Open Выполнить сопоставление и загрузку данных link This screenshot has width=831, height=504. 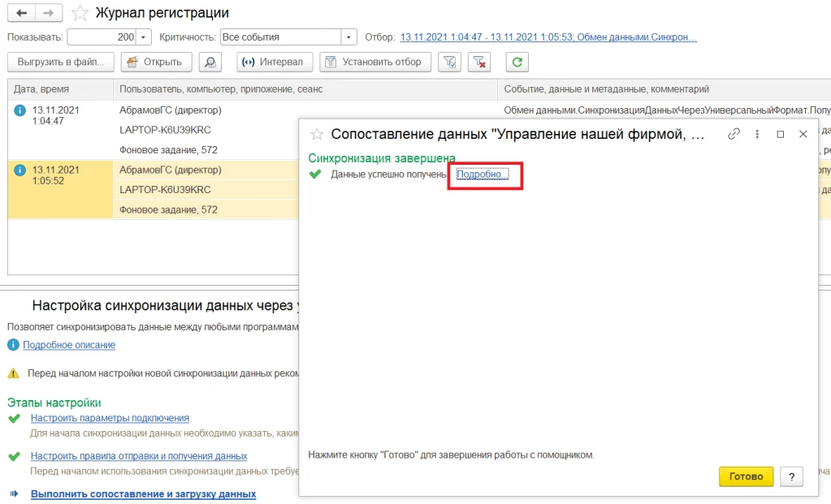143,494
